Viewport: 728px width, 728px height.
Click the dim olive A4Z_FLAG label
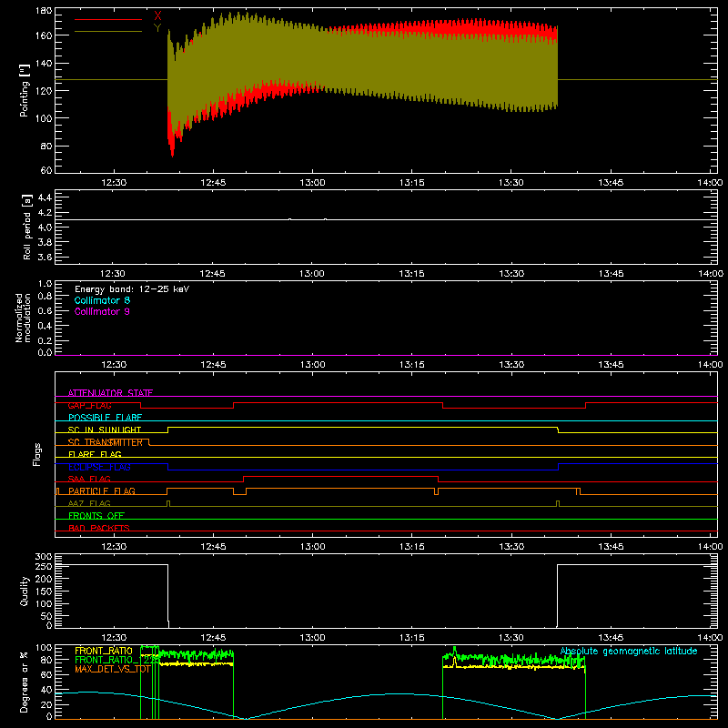[89, 504]
